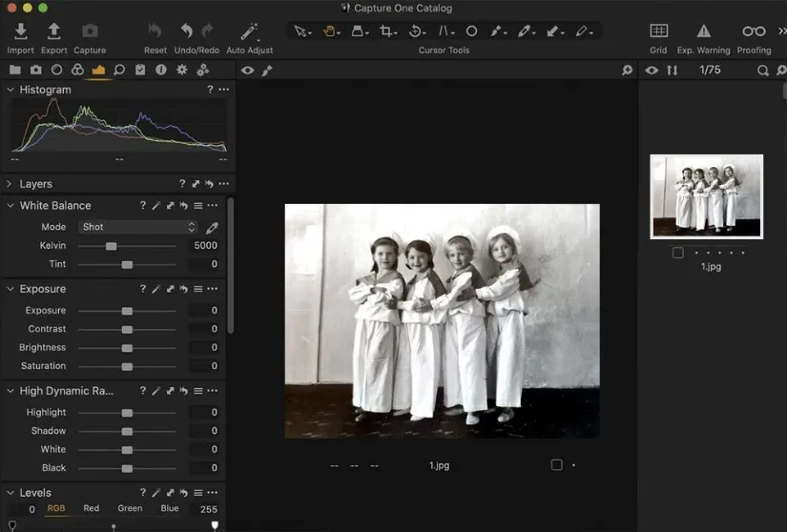Pick white balance with eyedropper
787x532 pixels.
click(x=212, y=228)
